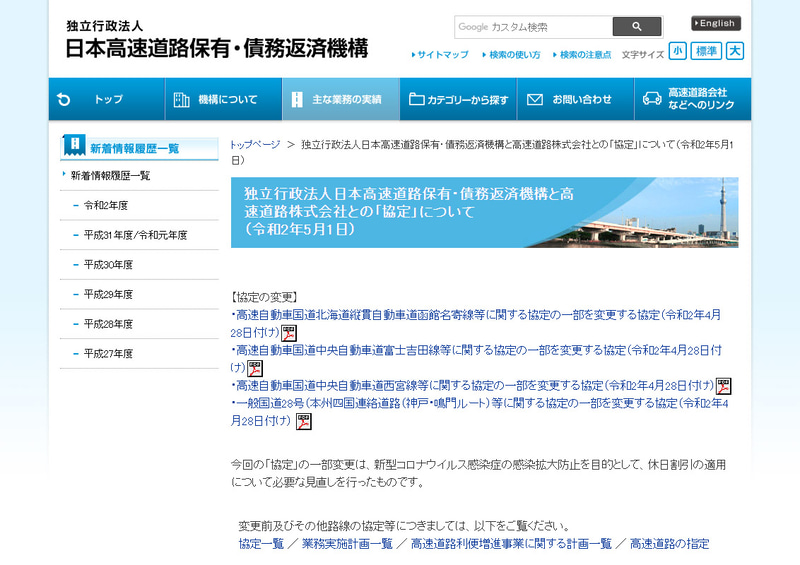Open PDF icon for 西宮線 agreement
The height and width of the screenshot is (565, 800).
(723, 386)
